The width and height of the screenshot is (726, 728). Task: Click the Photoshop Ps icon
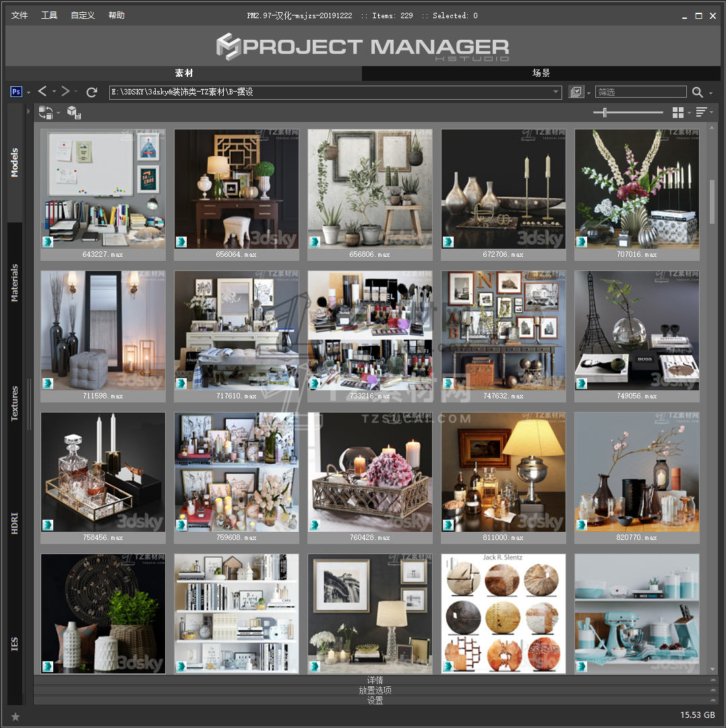(16, 92)
